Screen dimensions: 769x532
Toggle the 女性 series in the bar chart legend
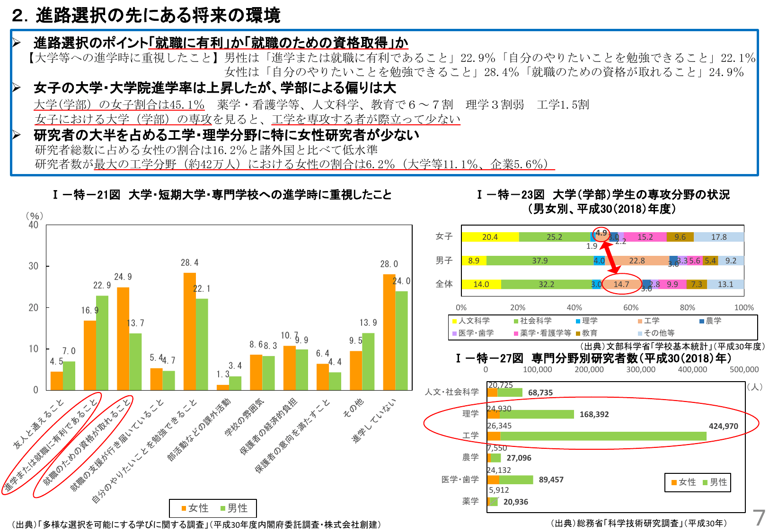tap(193, 508)
